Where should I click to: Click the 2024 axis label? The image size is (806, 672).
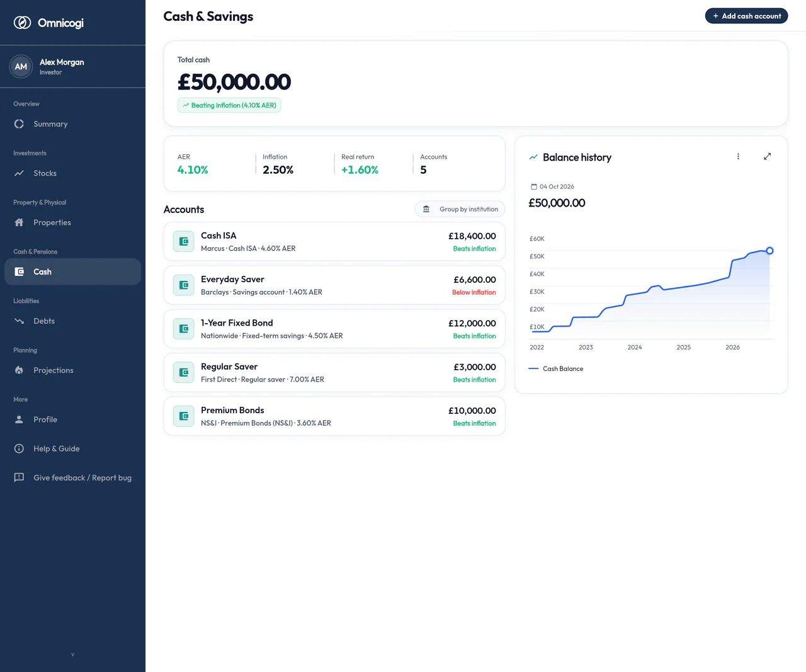[x=635, y=347]
